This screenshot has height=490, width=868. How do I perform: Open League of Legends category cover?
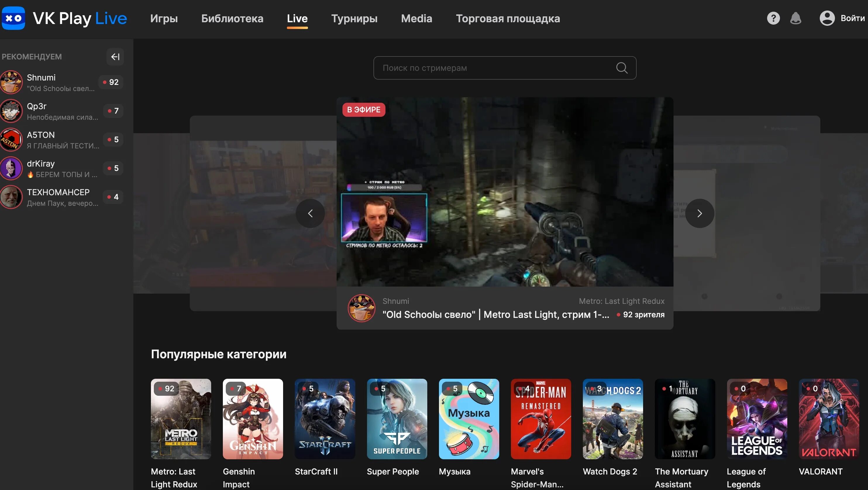(757, 419)
